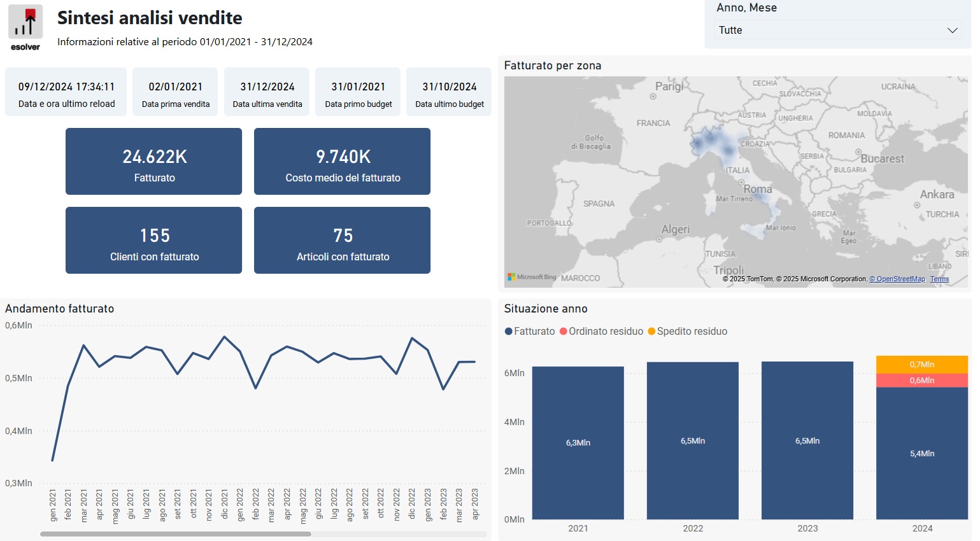The width and height of the screenshot is (980, 541).
Task: Click the 2021 bar in Situazione anno
Action: point(578,443)
